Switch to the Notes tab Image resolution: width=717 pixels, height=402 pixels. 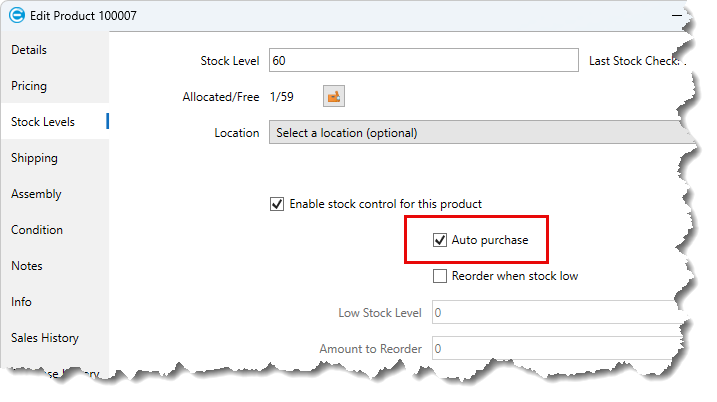[x=27, y=266]
